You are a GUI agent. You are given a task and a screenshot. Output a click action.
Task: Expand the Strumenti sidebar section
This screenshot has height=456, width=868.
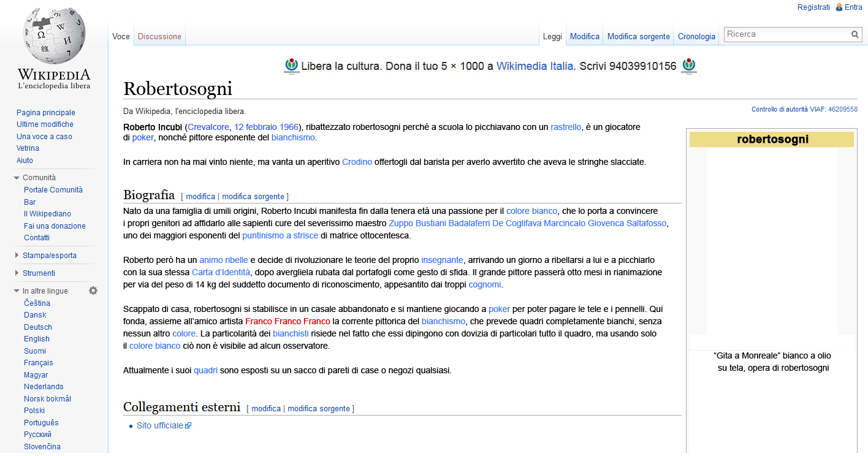point(17,273)
